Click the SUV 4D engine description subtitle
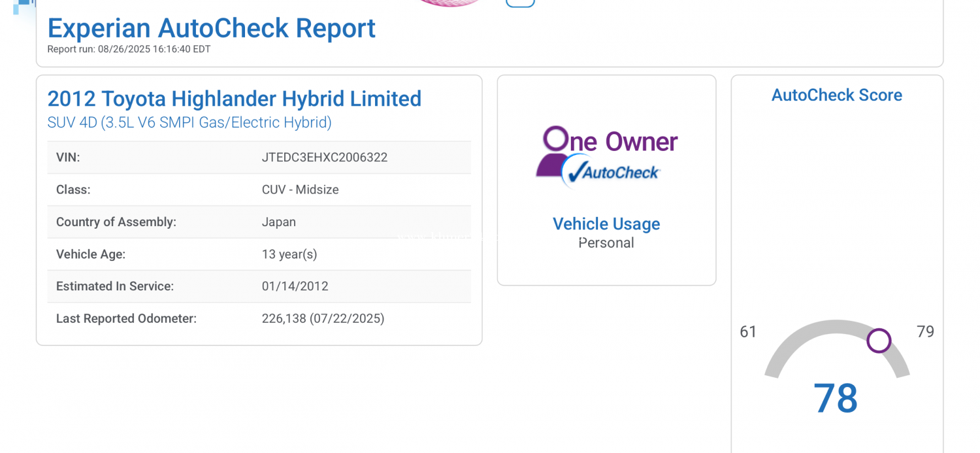The image size is (980, 453). [x=189, y=122]
